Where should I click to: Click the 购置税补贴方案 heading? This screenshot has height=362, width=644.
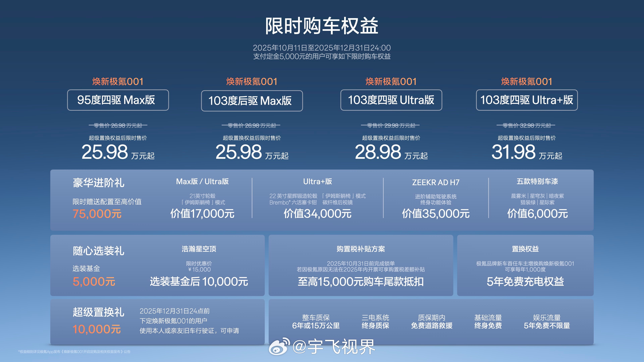(361, 249)
